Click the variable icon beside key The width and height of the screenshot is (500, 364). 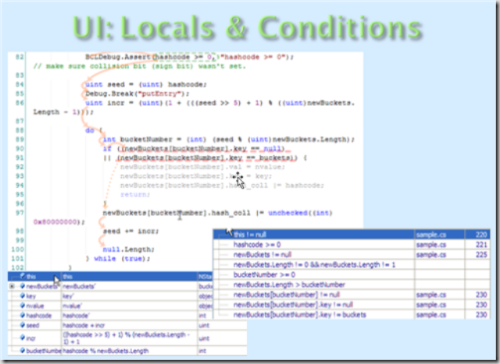point(22,296)
